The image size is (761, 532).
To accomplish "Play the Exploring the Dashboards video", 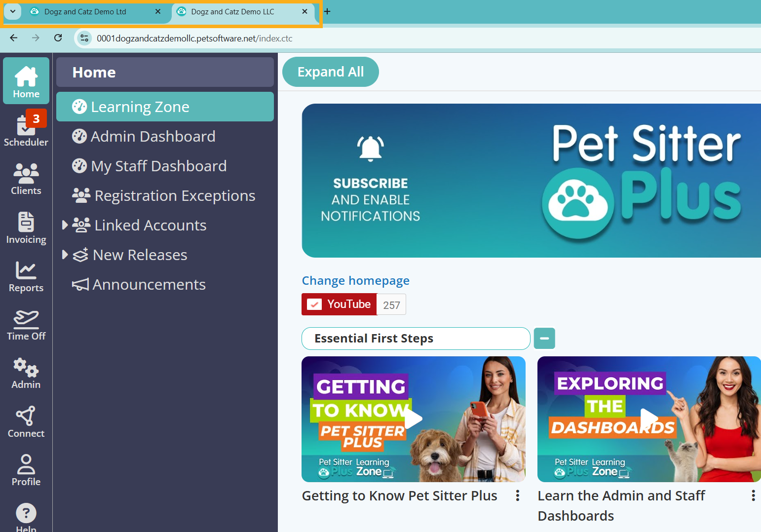I will click(648, 419).
